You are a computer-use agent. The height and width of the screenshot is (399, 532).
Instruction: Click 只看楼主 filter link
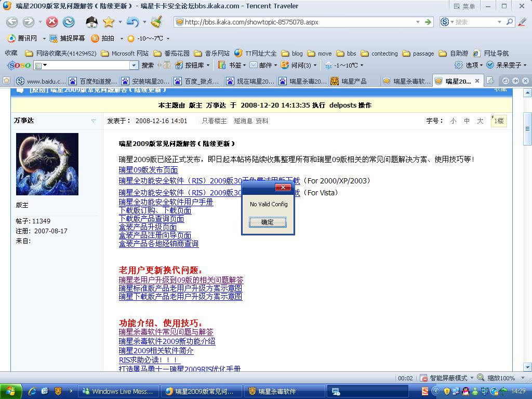tap(214, 121)
